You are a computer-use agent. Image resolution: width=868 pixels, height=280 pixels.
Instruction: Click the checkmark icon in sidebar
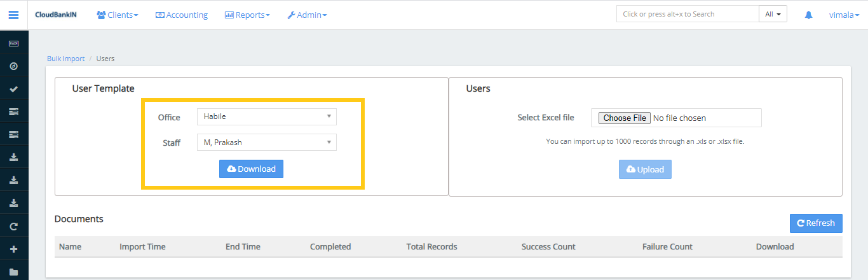point(13,89)
